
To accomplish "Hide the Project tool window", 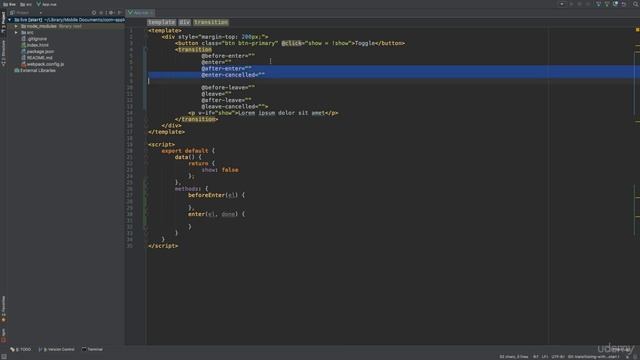I will pos(120,13).
